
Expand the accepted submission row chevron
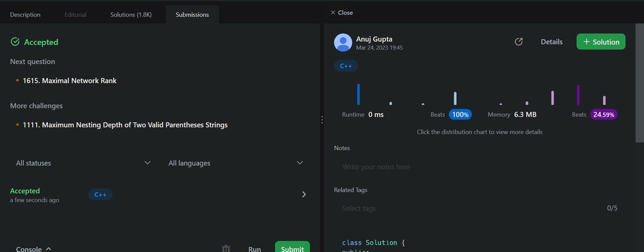point(304,195)
